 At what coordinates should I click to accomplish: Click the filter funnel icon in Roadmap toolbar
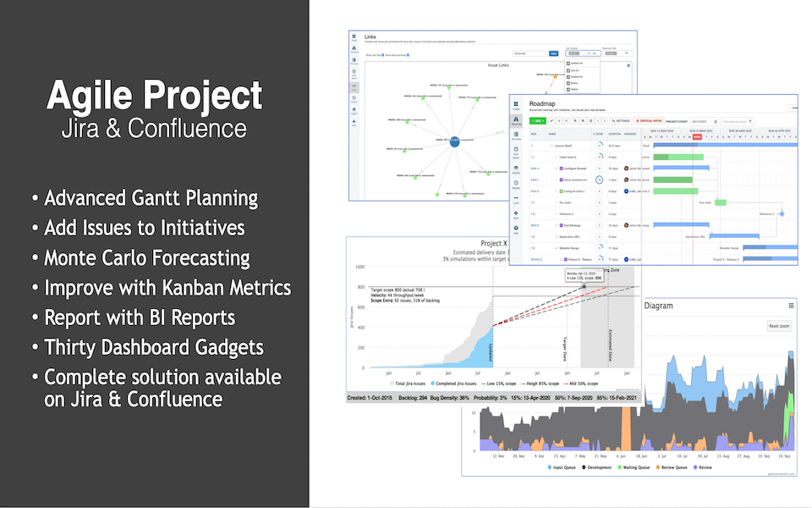[x=750, y=121]
